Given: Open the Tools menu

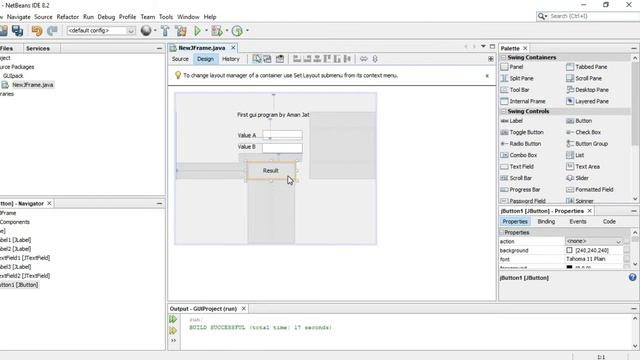Looking at the screenshot, I should click(166, 17).
